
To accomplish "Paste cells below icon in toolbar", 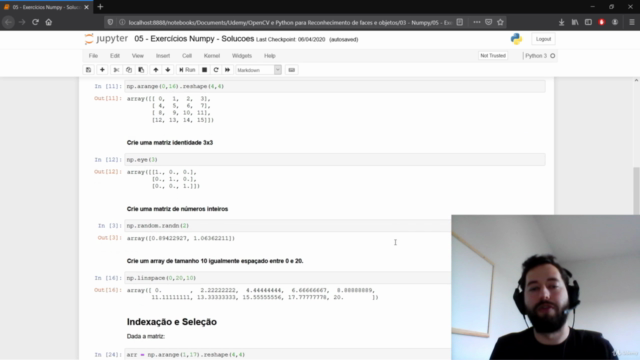I will (x=141, y=70).
